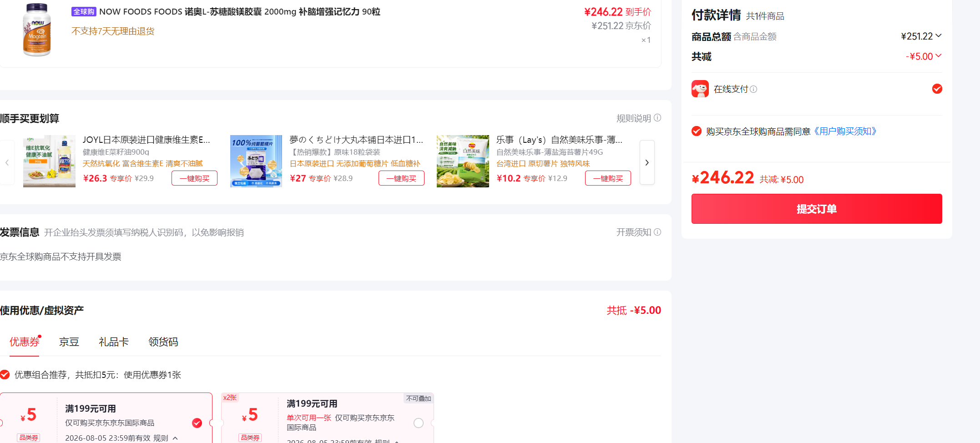One-click buy the JOYL vitamin E oil
The height and width of the screenshot is (443, 980).
194,178
